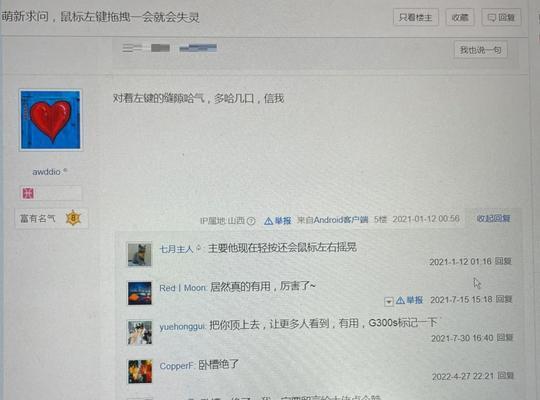The height and width of the screenshot is (400, 540).
Task: Click the 收藏 button
Action: (460, 17)
